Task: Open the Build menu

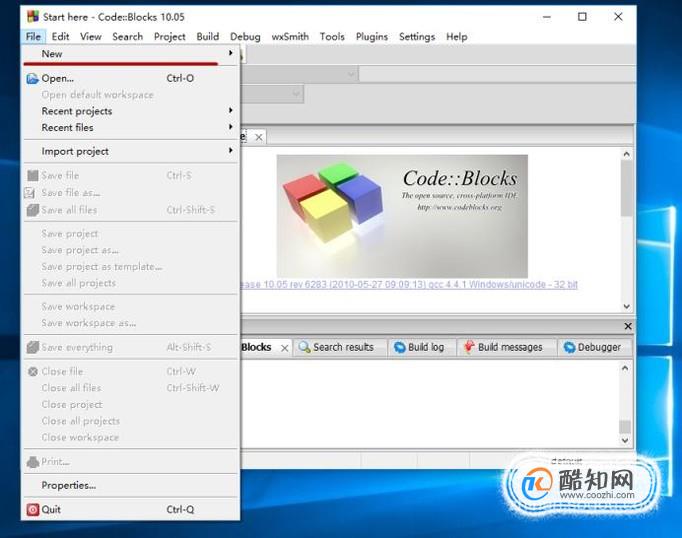Action: [207, 37]
